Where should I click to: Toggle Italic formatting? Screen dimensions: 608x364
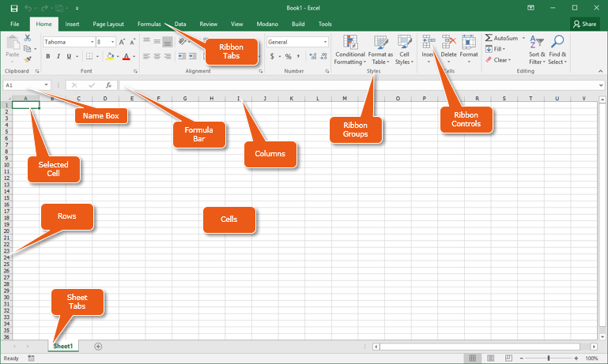[x=58, y=57]
